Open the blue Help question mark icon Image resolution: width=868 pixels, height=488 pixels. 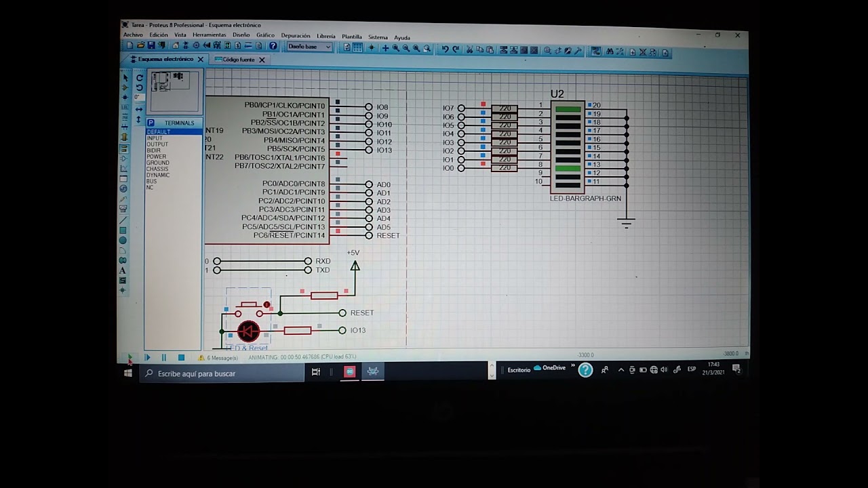[x=273, y=46]
